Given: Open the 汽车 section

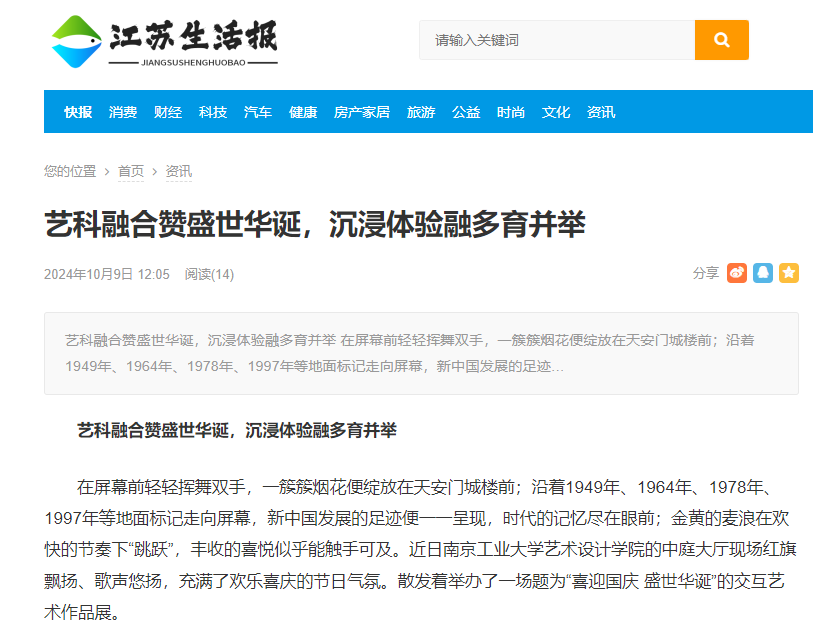Looking at the screenshot, I should (258, 112).
